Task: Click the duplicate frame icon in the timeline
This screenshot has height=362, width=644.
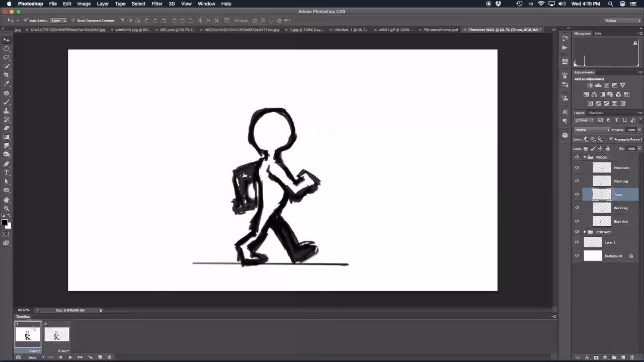Action: coord(100,357)
